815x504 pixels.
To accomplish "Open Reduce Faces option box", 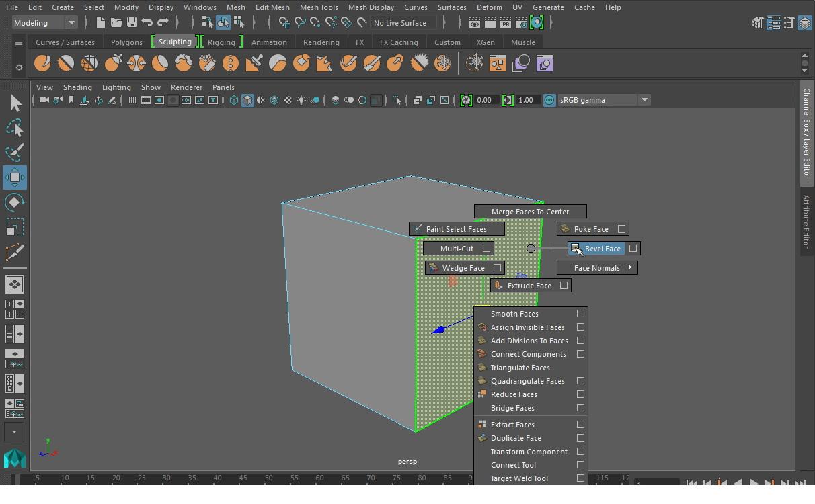I will [x=580, y=394].
